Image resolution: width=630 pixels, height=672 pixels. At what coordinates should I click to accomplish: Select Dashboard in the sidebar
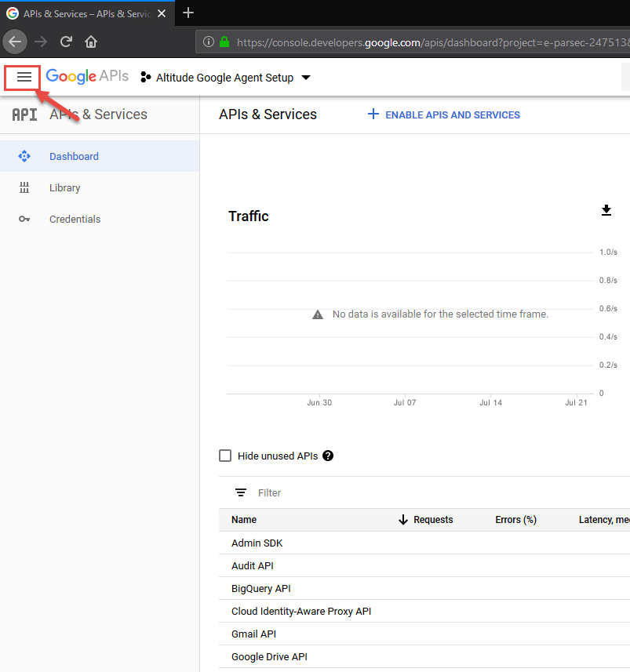tap(74, 156)
